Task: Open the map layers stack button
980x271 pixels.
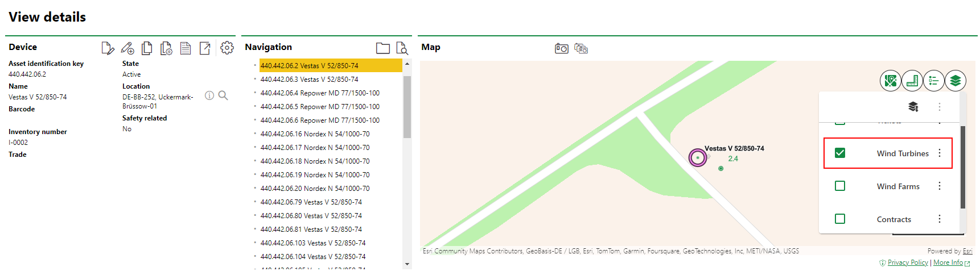Action: point(956,81)
